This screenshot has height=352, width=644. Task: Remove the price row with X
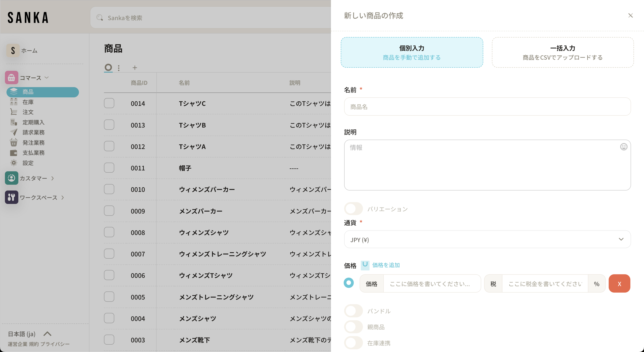click(619, 283)
